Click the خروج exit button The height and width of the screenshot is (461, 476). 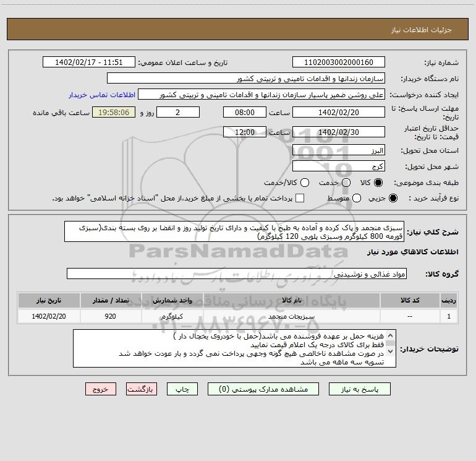coord(101,389)
